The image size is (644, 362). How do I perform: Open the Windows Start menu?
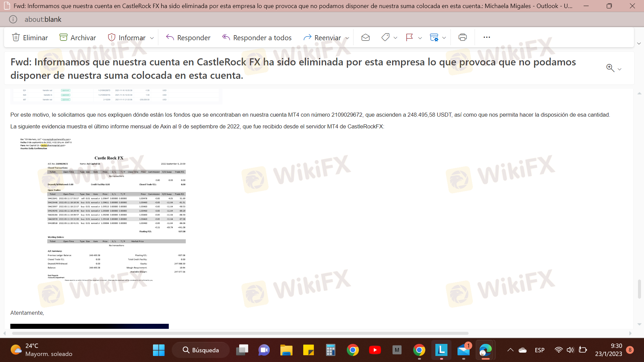[x=159, y=350]
